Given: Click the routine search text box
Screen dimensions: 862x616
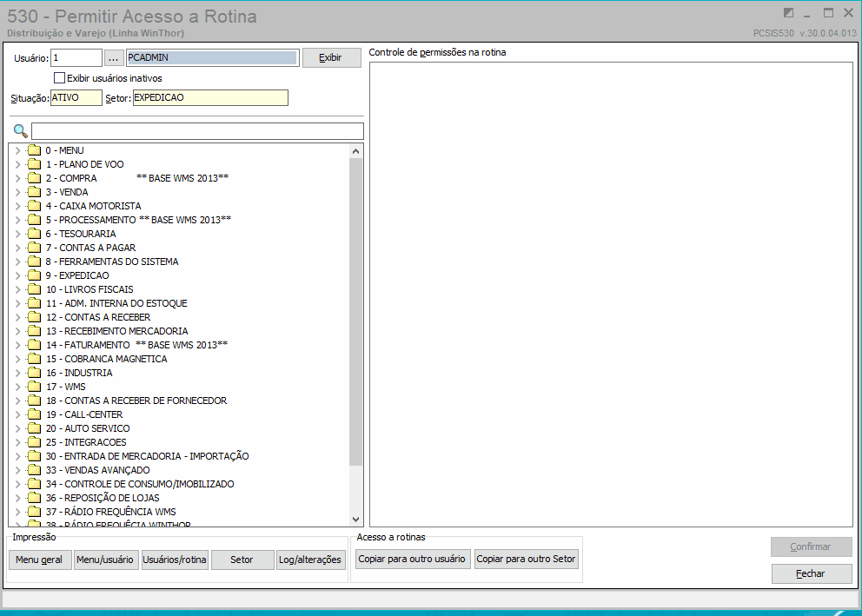Looking at the screenshot, I should [x=197, y=131].
